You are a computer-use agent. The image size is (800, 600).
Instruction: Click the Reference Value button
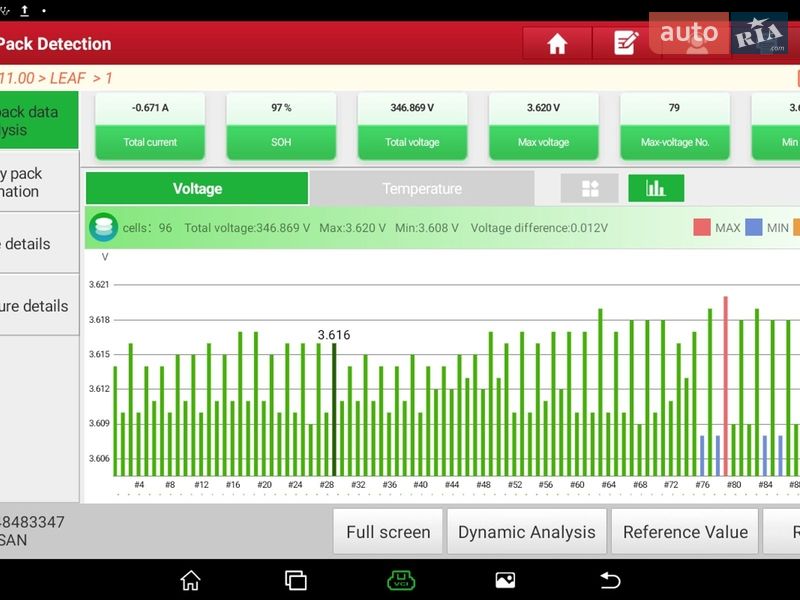click(685, 532)
